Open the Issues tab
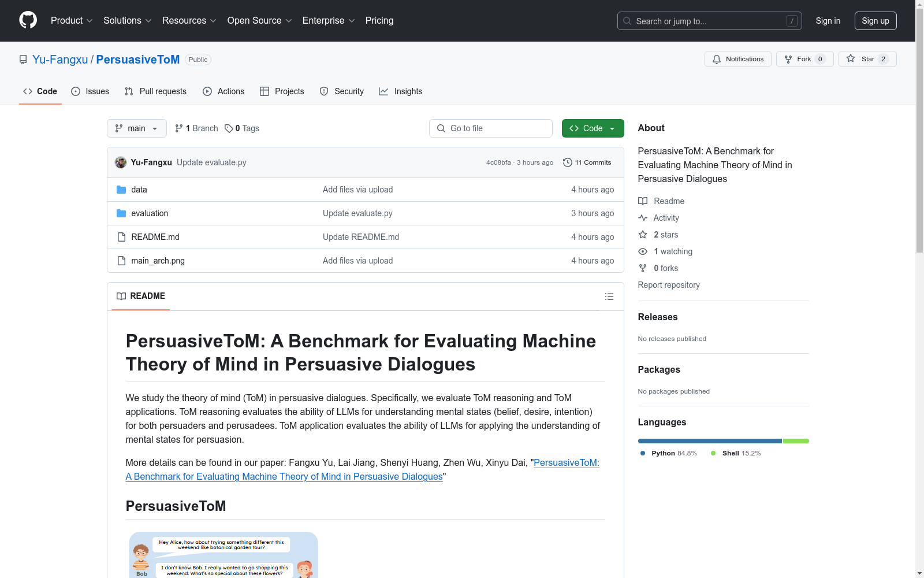The width and height of the screenshot is (924, 578). [x=90, y=91]
